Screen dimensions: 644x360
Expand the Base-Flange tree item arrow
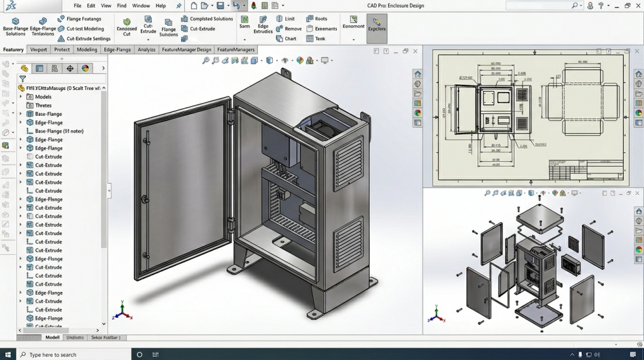21,114
